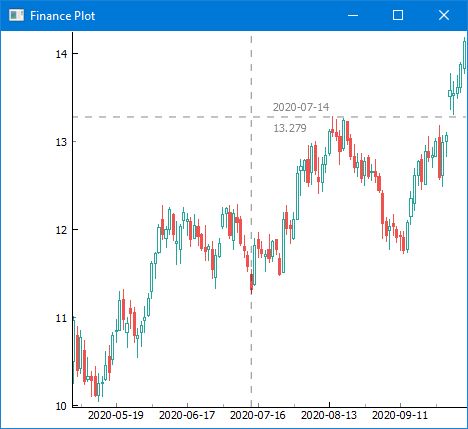Click the y-axis label 11

(x=61, y=318)
